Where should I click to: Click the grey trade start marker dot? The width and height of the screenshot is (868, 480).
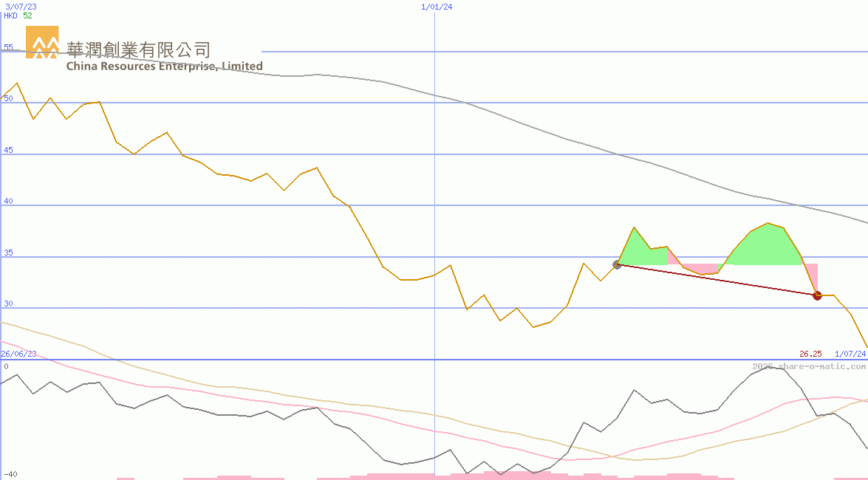[618, 264]
